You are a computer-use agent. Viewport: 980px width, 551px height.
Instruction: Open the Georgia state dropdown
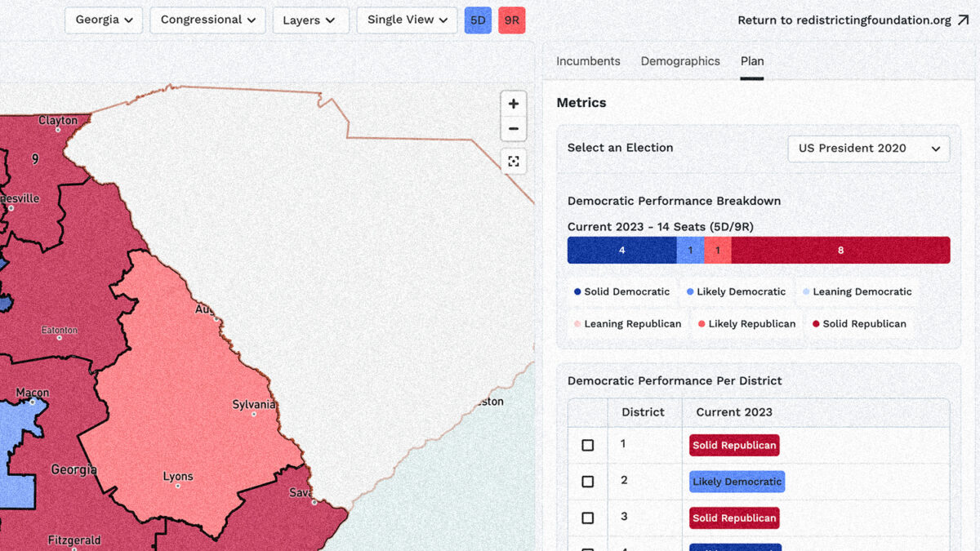[104, 20]
